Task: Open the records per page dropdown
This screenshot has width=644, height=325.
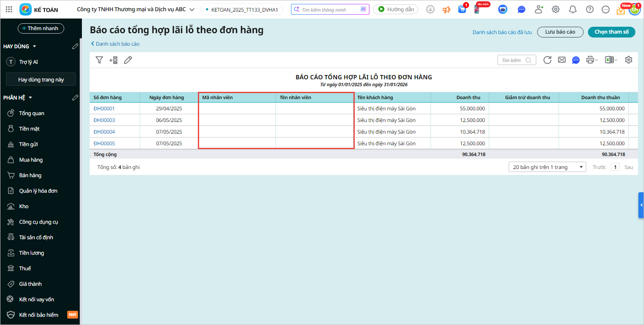Action: [547, 167]
